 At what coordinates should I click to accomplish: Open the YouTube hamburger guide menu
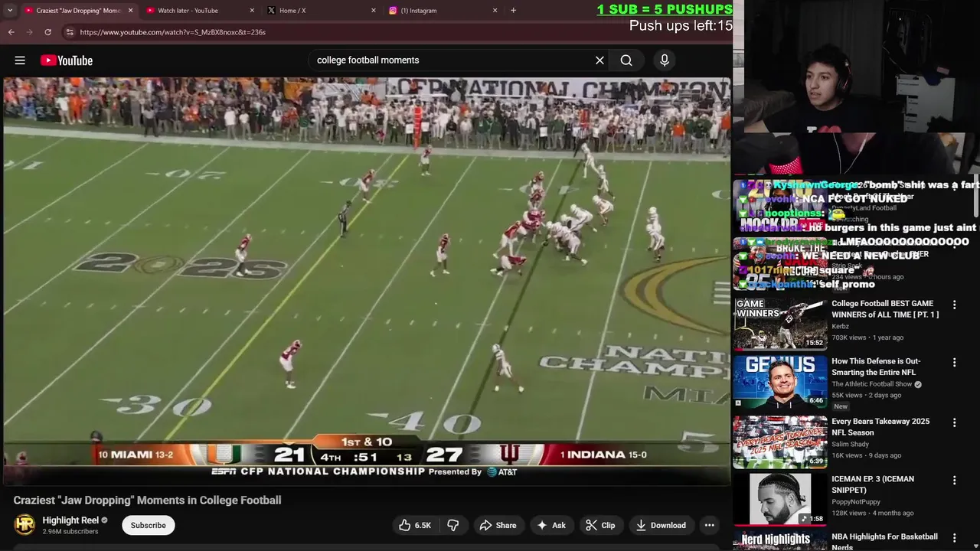click(20, 60)
